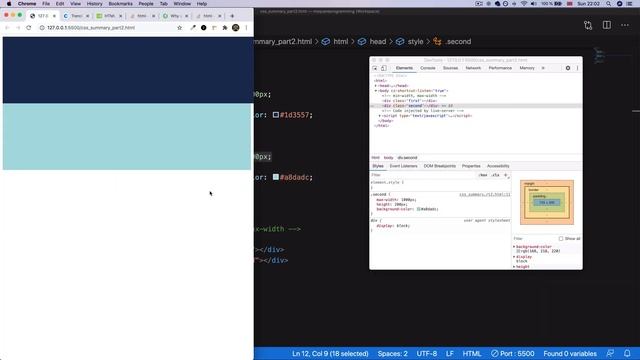Click Spaces: 2 in status bar
640x360 pixels.
coord(392,353)
